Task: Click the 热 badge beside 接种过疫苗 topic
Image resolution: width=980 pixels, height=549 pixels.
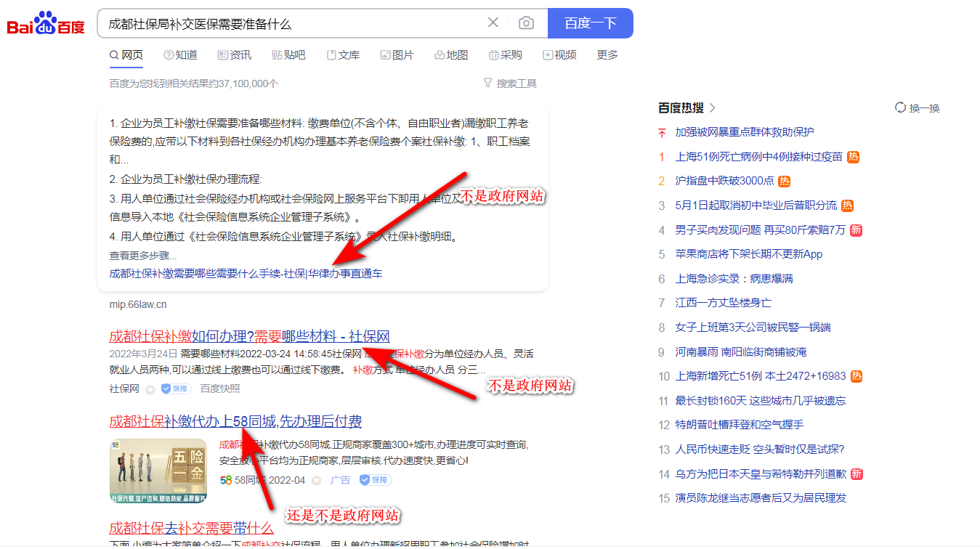Action: point(853,156)
